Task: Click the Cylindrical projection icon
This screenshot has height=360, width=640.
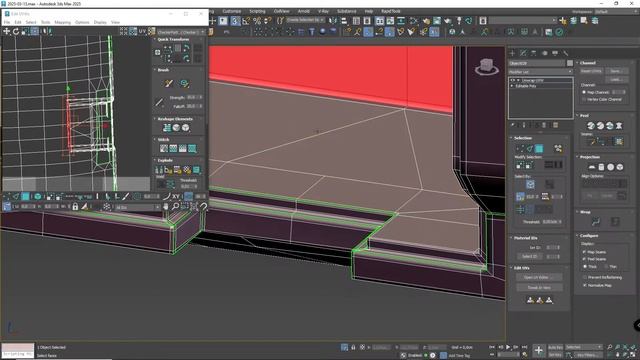Action: pyautogui.click(x=601, y=167)
